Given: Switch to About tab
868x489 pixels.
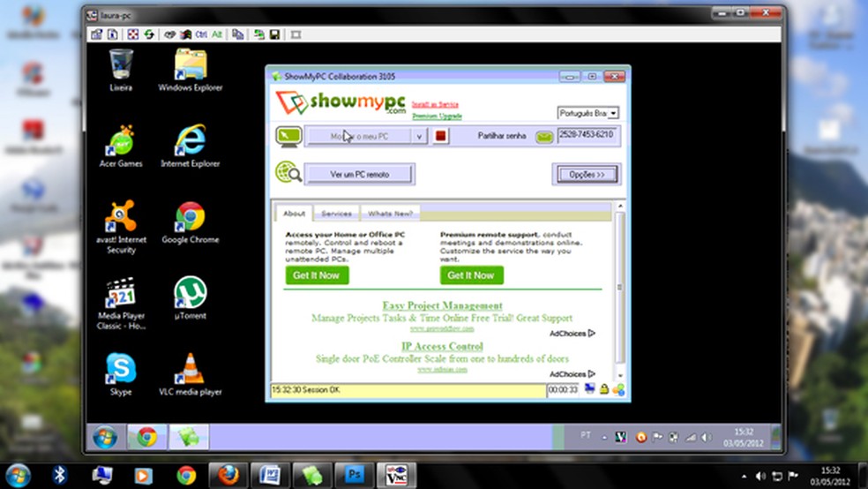Looking at the screenshot, I should 294,214.
